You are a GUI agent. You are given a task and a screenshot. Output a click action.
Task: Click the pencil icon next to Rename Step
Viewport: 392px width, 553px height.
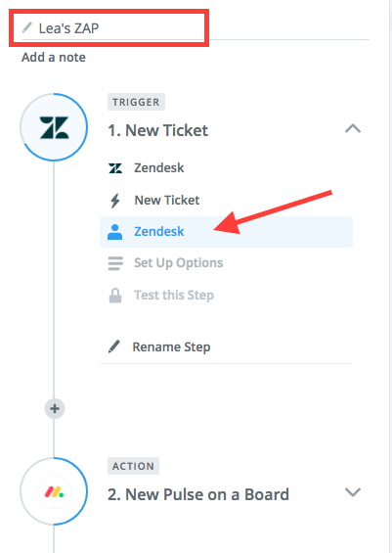[x=114, y=346]
